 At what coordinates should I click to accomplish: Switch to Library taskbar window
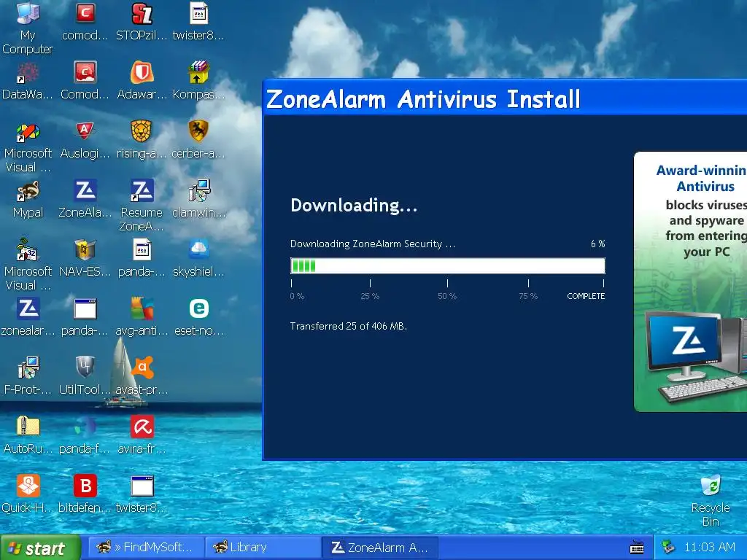pyautogui.click(x=262, y=547)
